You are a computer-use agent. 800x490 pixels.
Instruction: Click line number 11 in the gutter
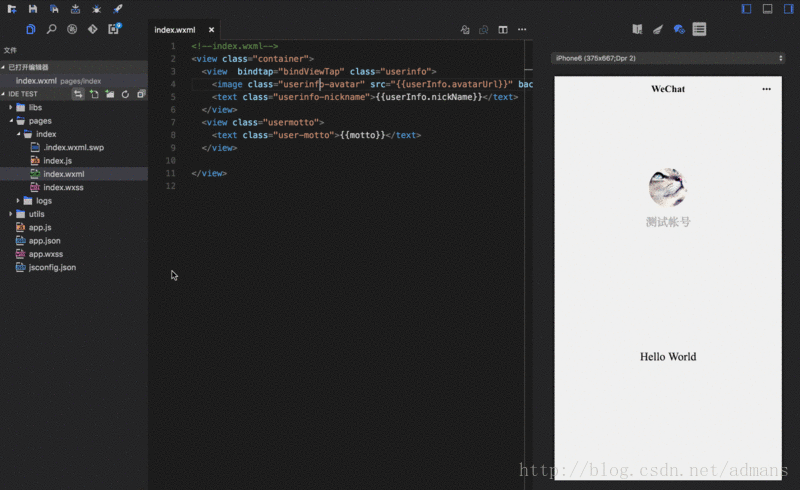coord(170,174)
